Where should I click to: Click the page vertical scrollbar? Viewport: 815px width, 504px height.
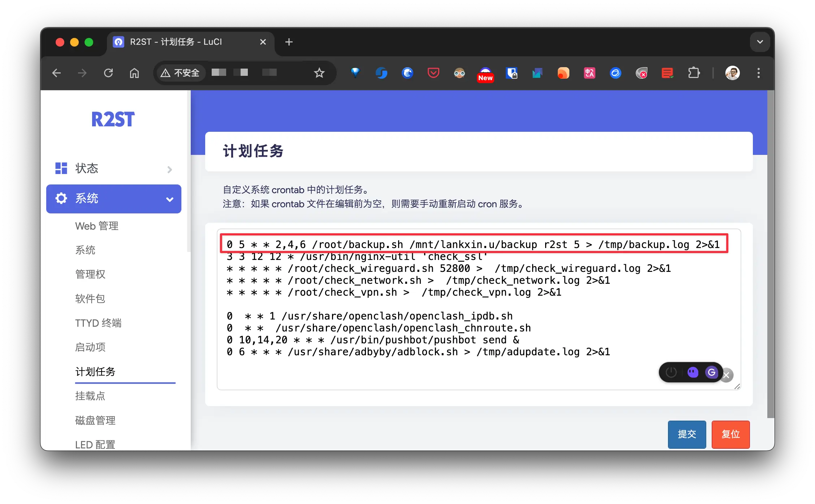[x=771, y=253]
